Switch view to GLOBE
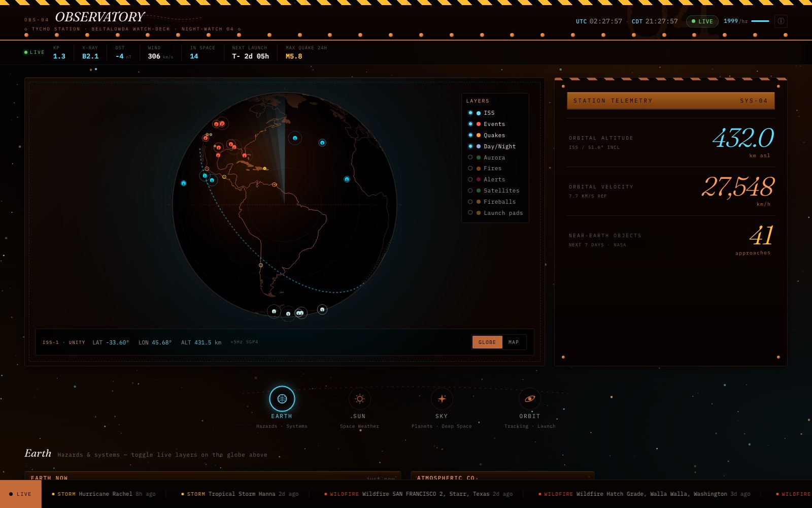This screenshot has height=508, width=812. [x=487, y=342]
